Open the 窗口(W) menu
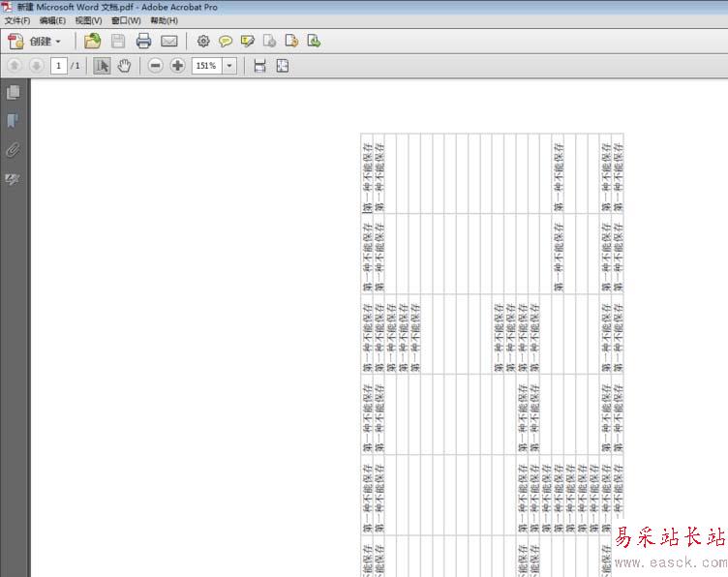 (x=126, y=21)
